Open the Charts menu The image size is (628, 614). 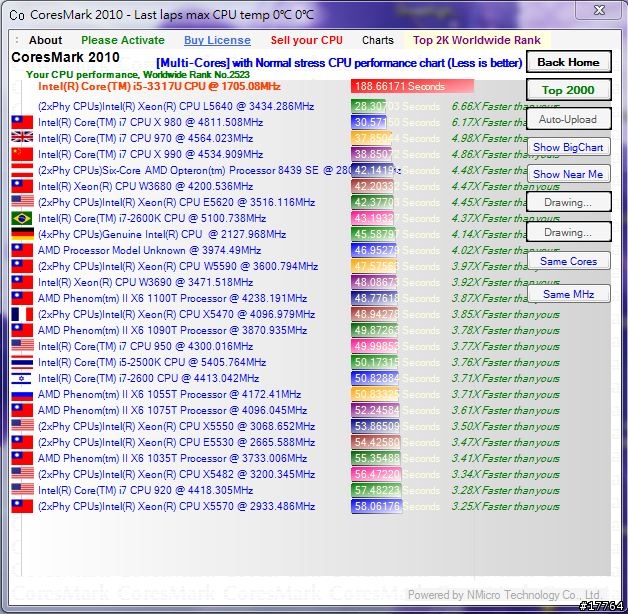pos(378,40)
